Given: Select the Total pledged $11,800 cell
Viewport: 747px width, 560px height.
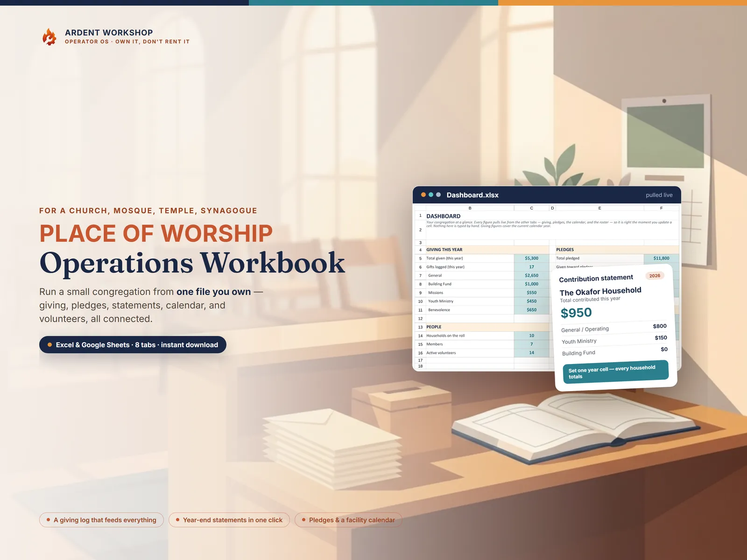Looking at the screenshot, I should [x=661, y=258].
